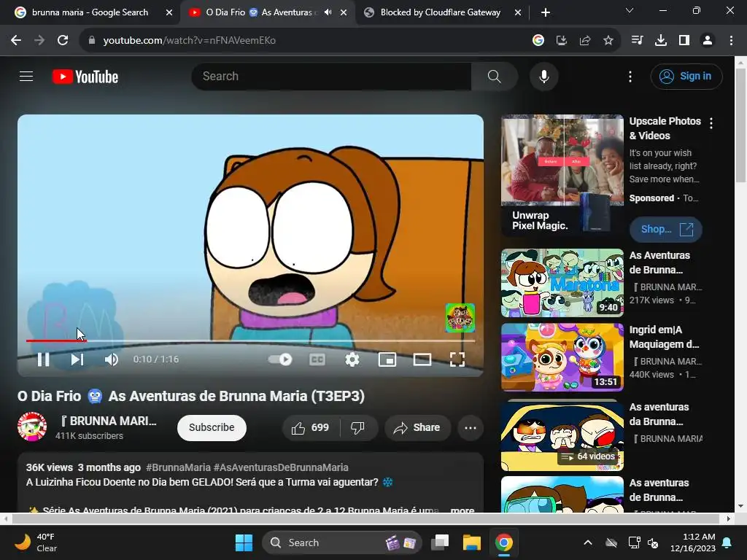747x560 pixels.
Task: Click the address bar URL
Action: [190, 41]
